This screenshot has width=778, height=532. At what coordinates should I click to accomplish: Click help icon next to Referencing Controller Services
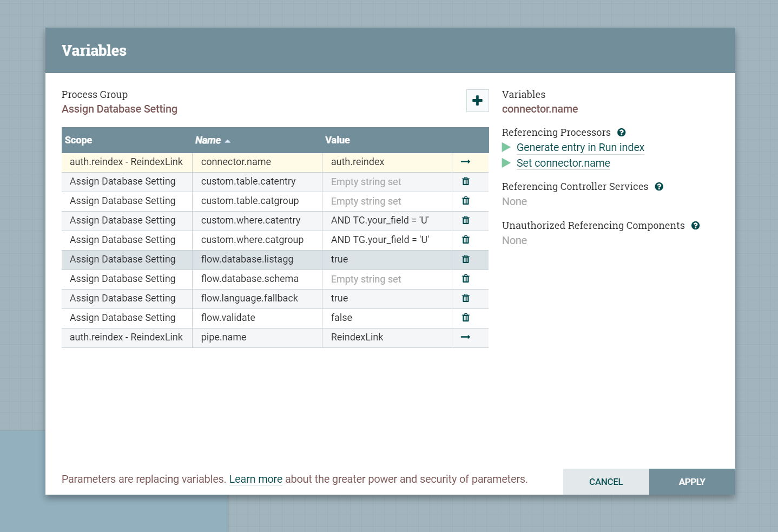(x=658, y=187)
